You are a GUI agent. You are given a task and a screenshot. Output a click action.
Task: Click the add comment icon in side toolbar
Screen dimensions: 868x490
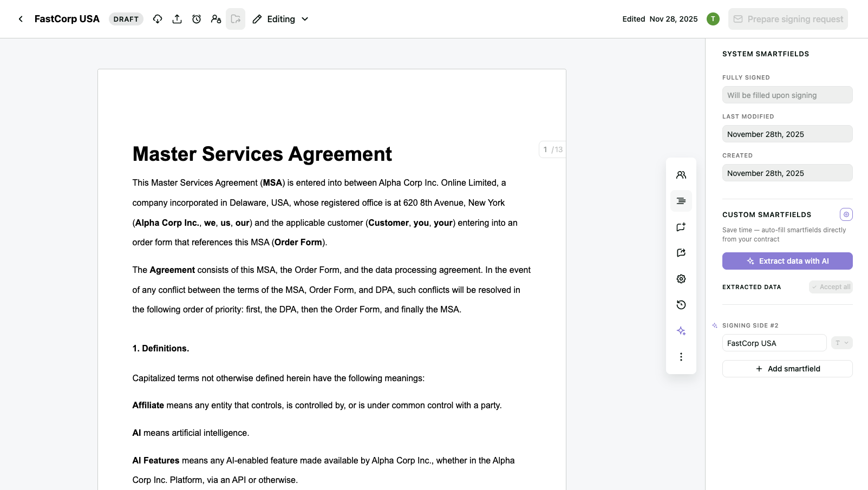click(x=681, y=227)
